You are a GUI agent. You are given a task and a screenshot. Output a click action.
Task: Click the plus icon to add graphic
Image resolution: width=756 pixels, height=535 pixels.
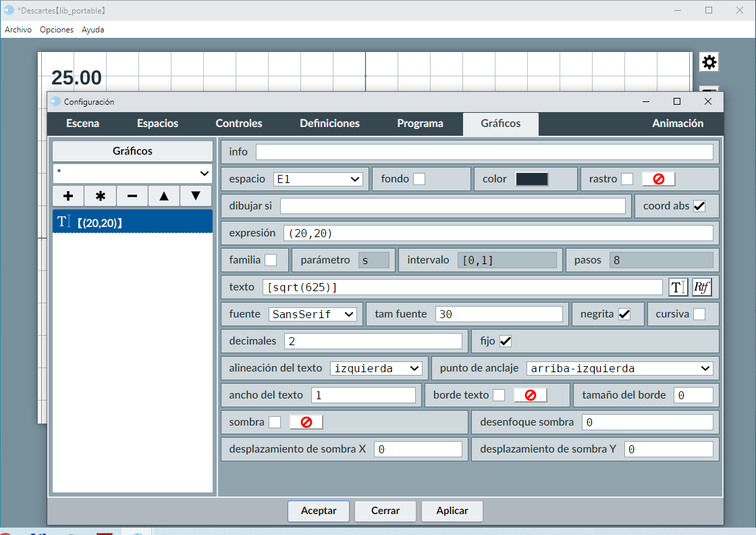68,196
